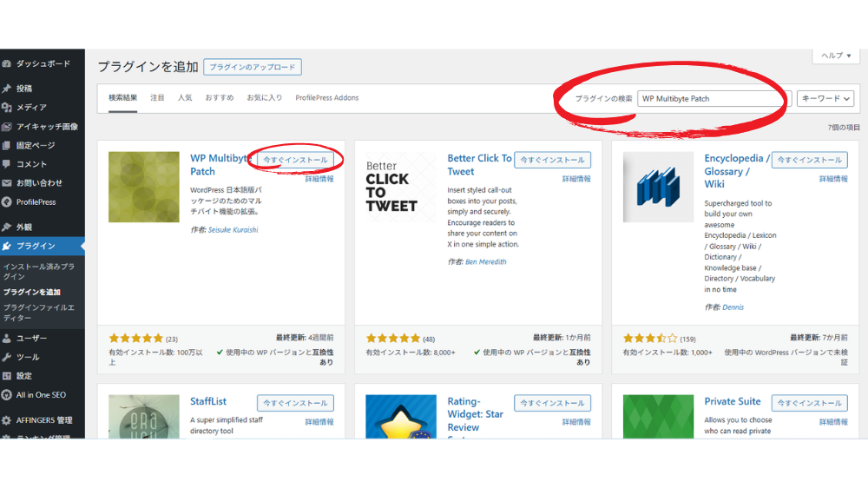Click the 最終更新: 7か月前 text
This screenshot has width=868, height=488.
coord(819,337)
